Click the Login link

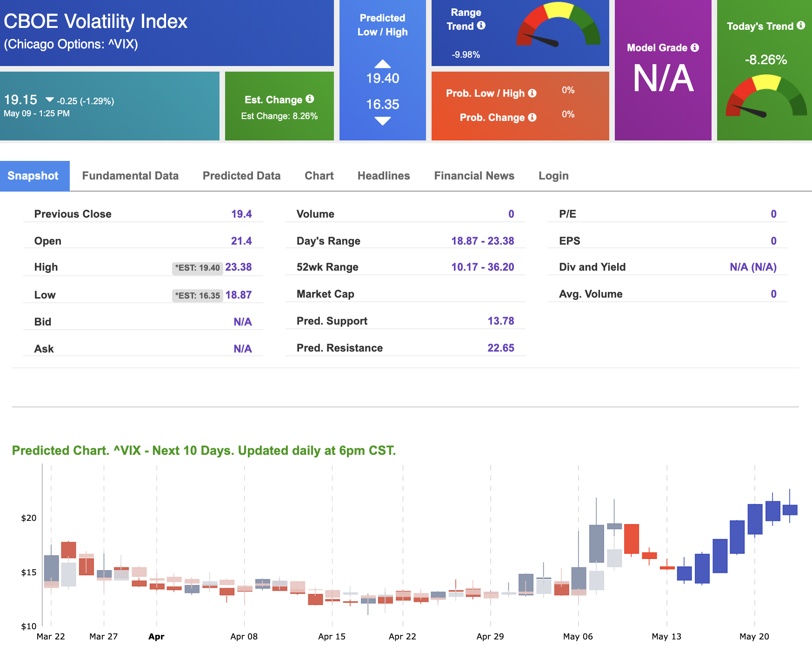[x=553, y=176]
